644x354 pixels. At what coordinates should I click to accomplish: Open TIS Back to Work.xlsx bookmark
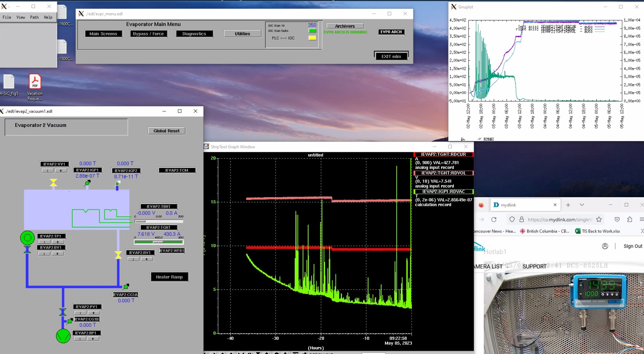point(598,231)
